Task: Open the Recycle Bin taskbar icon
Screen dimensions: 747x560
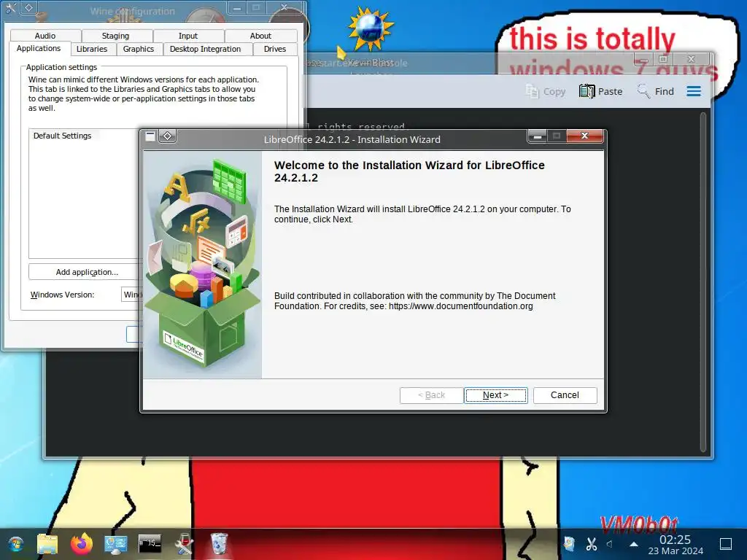Action: pyautogui.click(x=219, y=544)
